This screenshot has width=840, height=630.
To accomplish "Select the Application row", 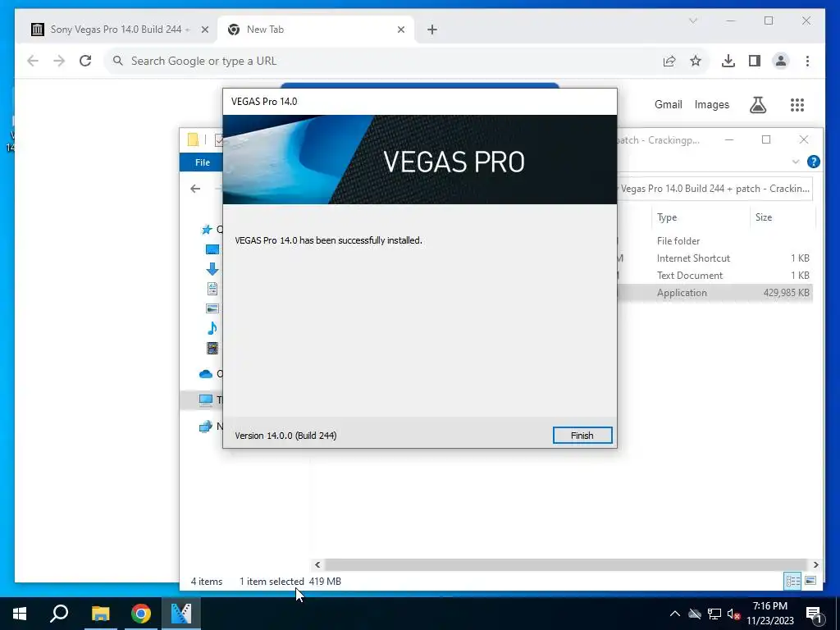I will pos(715,293).
